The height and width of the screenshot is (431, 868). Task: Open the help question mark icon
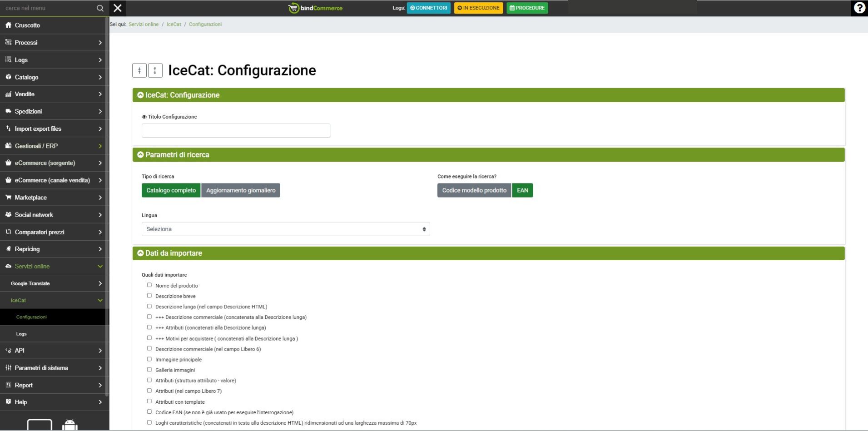point(859,8)
